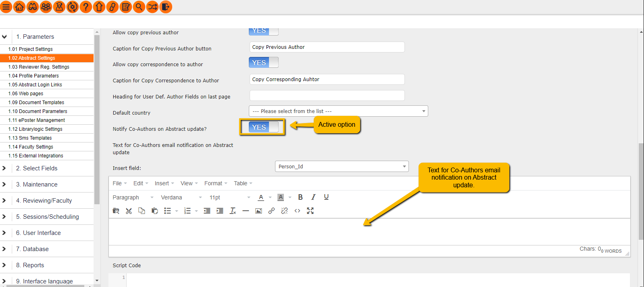Screen dimensions: 644x287
Task: Go to 1.11 ePoster Management
Action: [x=37, y=120]
